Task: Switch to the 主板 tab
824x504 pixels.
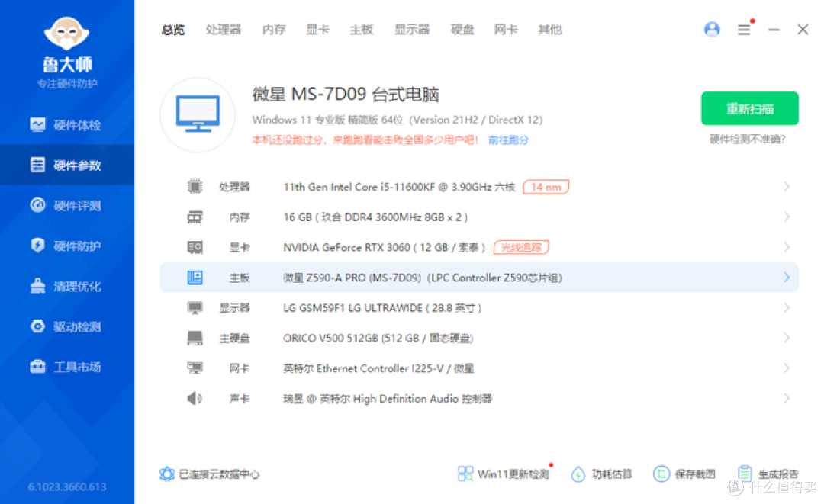Action: click(x=362, y=30)
